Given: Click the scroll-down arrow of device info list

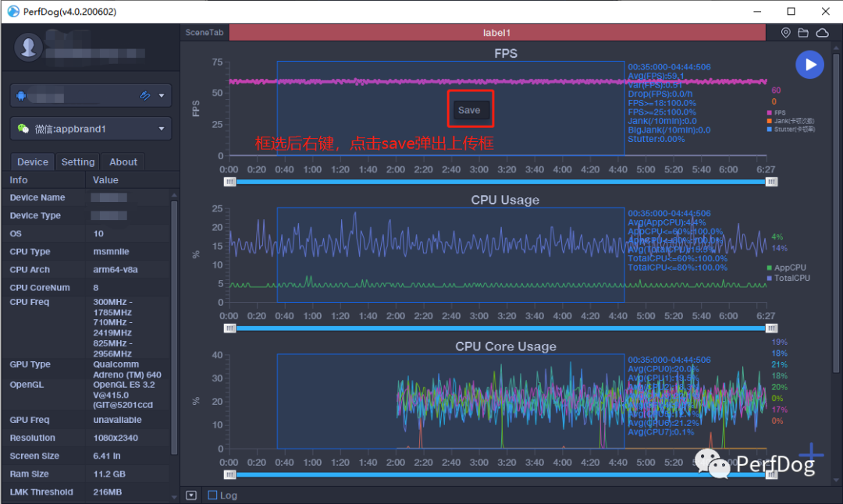Looking at the screenshot, I should tap(173, 498).
